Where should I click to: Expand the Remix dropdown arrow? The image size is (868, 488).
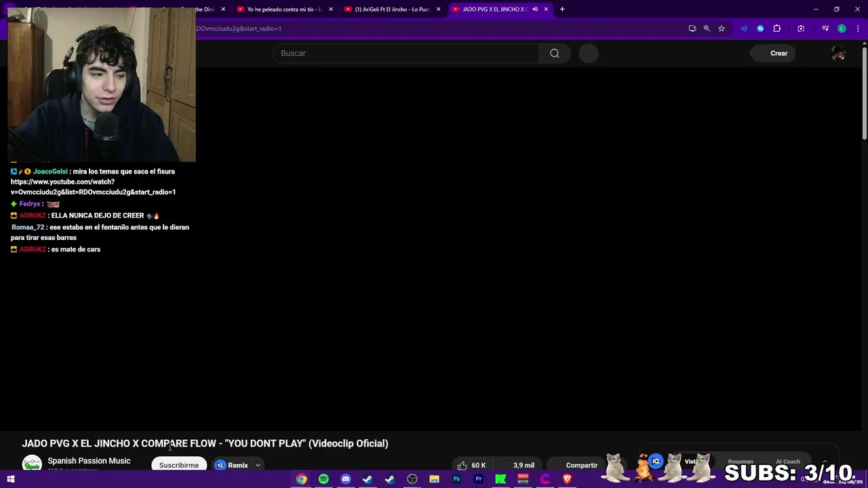pos(258,466)
